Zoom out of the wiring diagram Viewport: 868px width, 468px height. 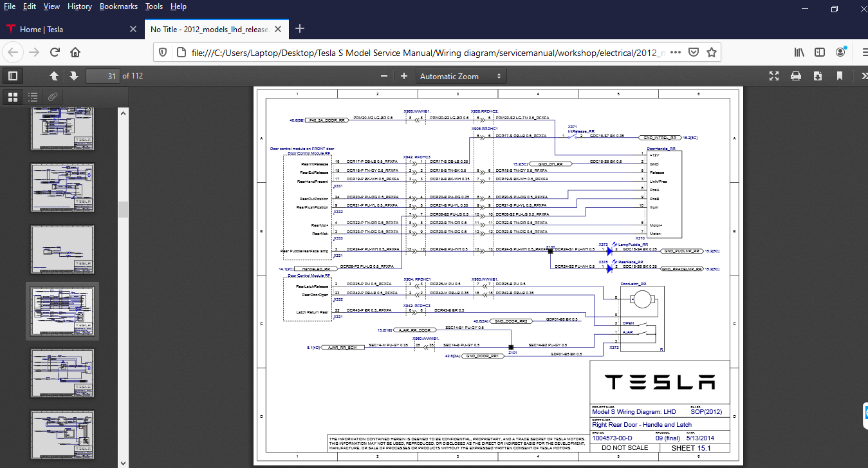point(384,76)
